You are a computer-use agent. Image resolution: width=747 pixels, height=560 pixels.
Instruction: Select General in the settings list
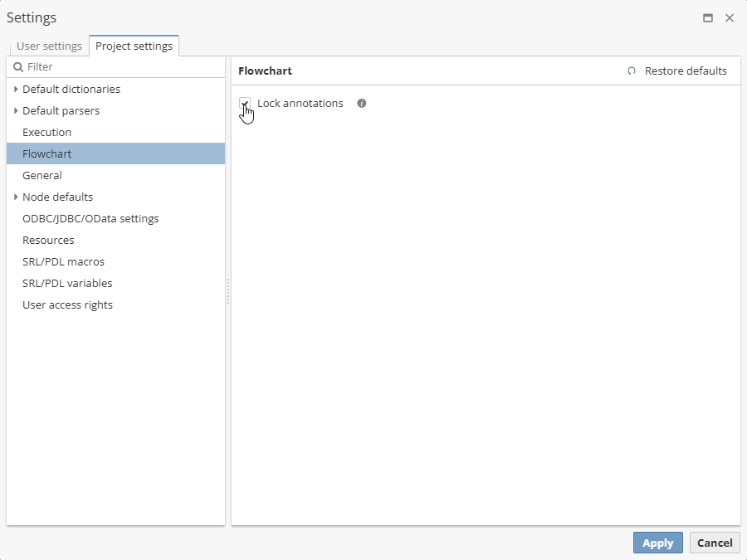point(42,176)
